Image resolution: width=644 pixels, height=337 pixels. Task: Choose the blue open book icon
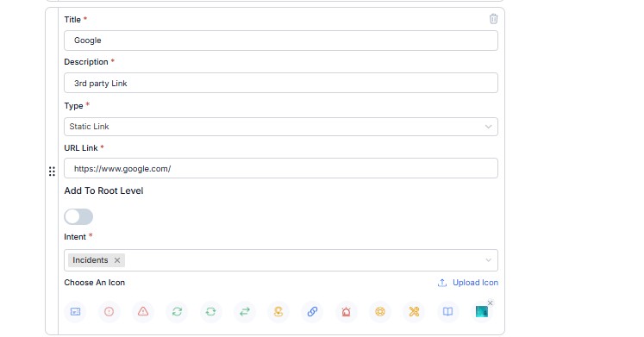447,311
